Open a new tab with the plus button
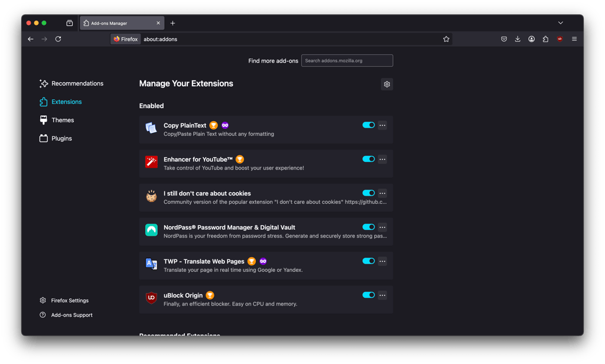605x364 pixels. tap(173, 23)
